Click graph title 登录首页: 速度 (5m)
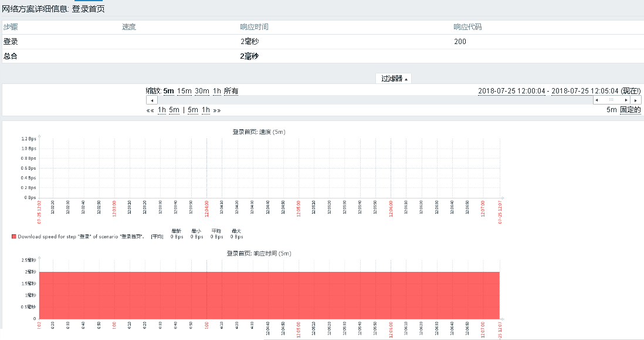The image size is (644, 340). tap(259, 132)
